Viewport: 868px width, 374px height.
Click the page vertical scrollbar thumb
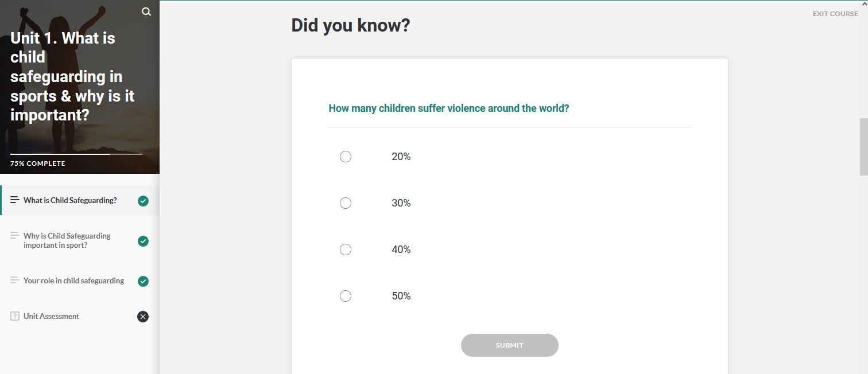click(863, 147)
